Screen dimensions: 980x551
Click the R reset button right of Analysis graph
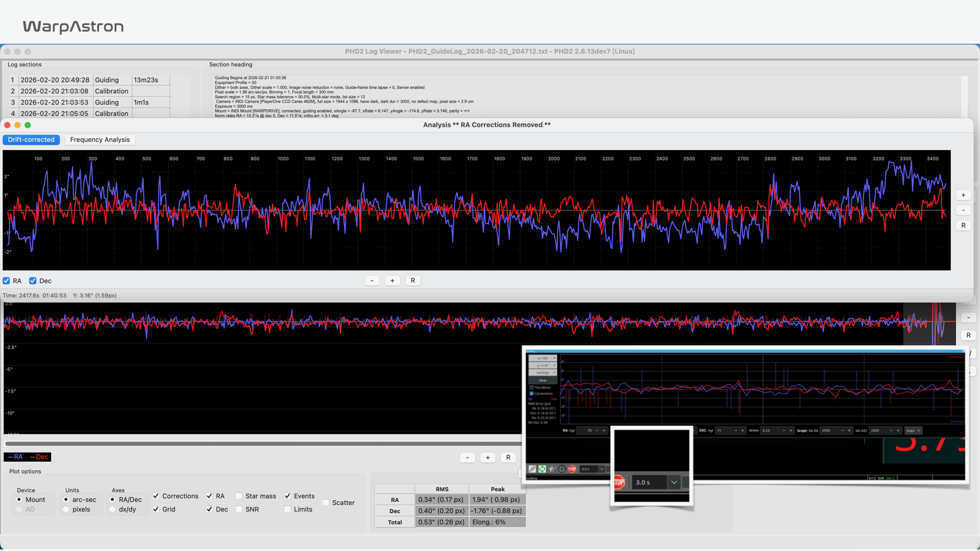963,226
